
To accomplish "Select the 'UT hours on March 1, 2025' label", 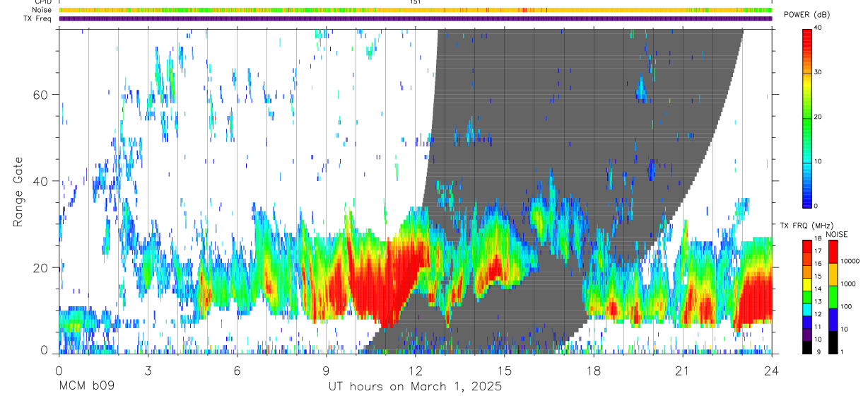I will click(415, 387).
